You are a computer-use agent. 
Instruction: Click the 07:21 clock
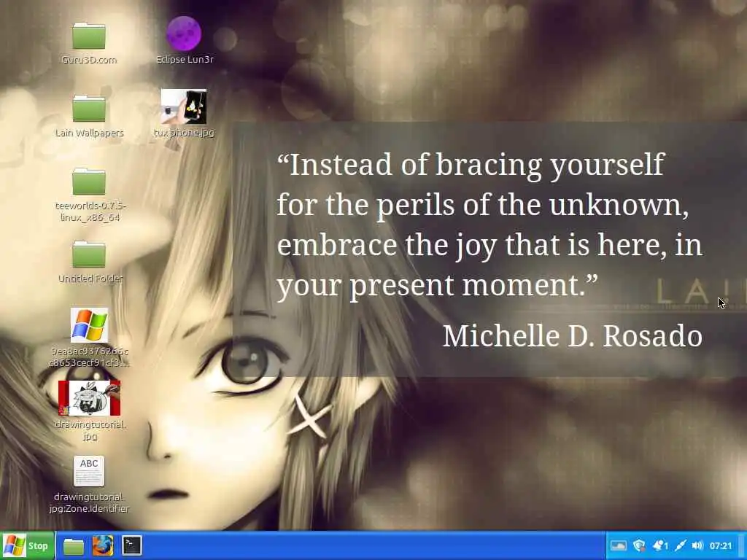point(720,545)
